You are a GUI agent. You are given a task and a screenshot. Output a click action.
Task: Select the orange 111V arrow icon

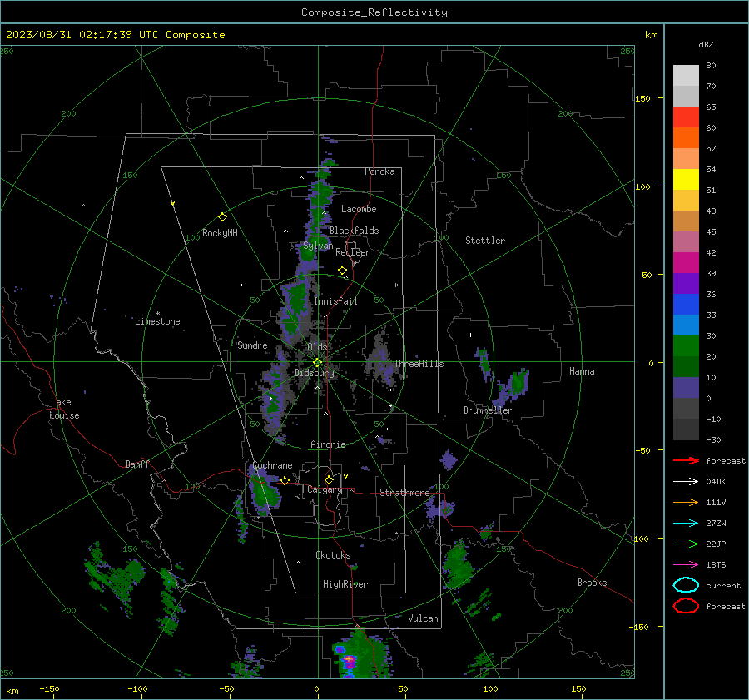(686, 502)
